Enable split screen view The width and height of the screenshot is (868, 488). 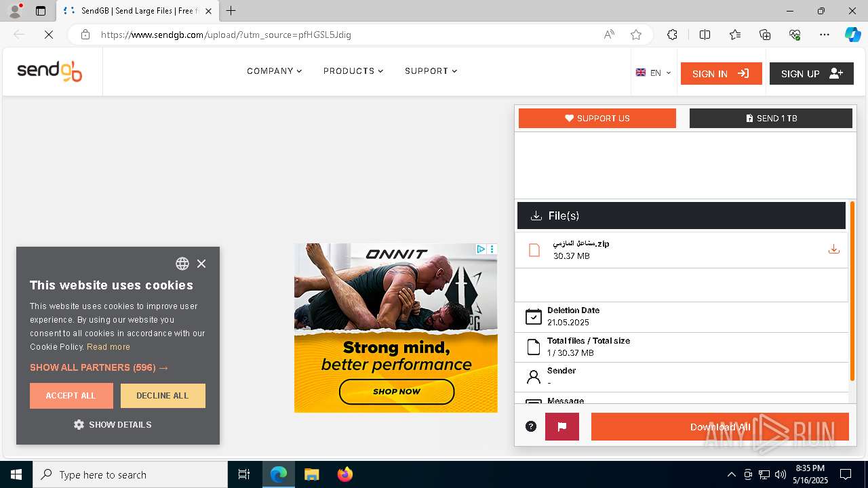tap(705, 35)
